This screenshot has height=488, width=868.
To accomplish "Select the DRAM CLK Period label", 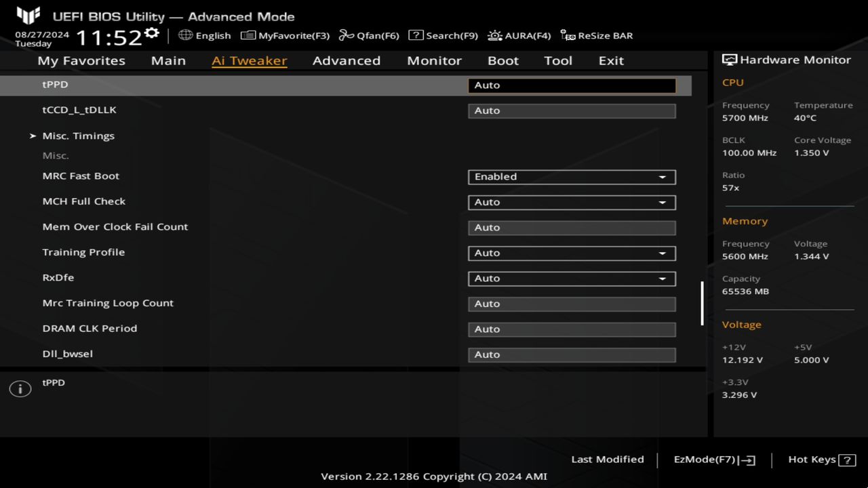I will (x=90, y=328).
